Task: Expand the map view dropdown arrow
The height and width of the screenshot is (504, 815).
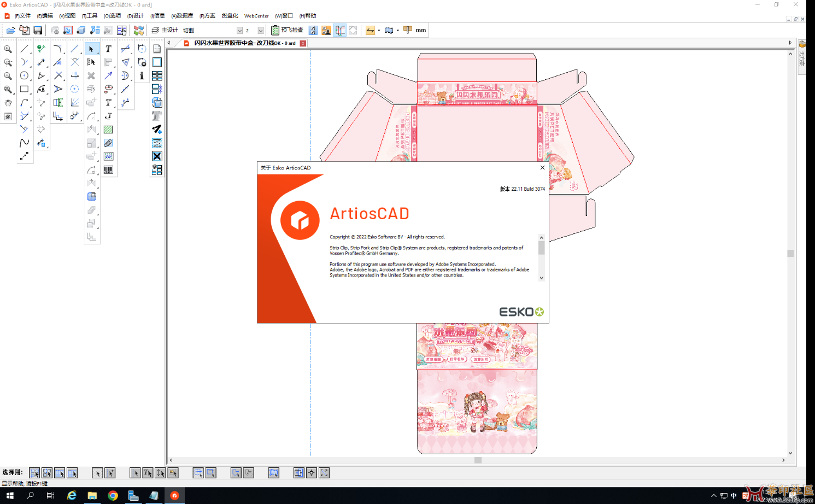Action: click(397, 31)
